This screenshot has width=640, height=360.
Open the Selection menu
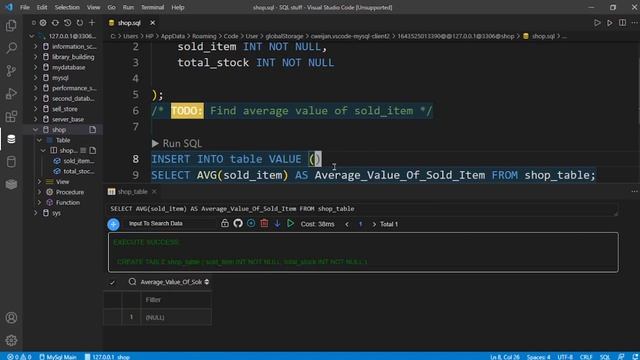[67, 7]
